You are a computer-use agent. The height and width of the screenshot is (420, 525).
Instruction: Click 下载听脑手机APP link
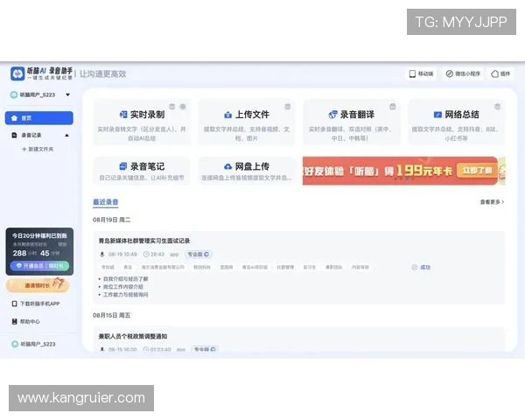(40, 304)
